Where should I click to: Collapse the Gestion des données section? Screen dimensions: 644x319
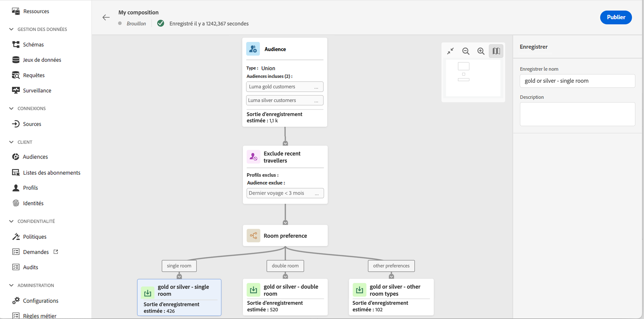(11, 29)
